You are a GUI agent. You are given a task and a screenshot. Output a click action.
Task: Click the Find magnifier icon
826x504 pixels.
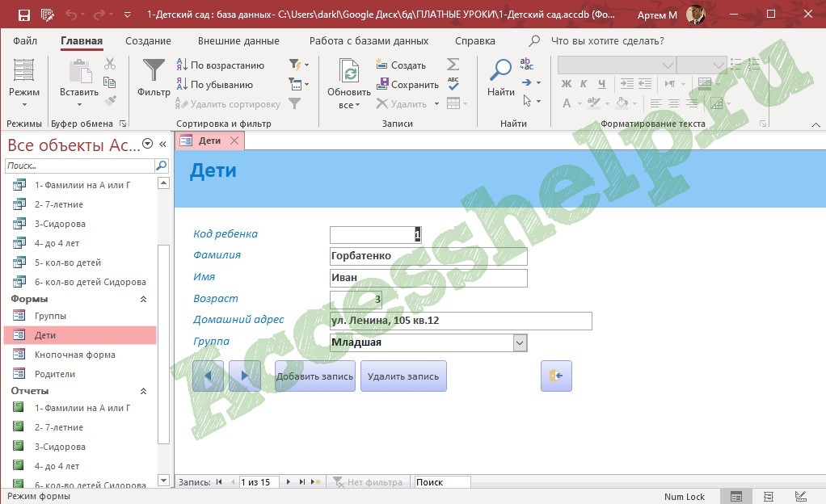(x=501, y=72)
